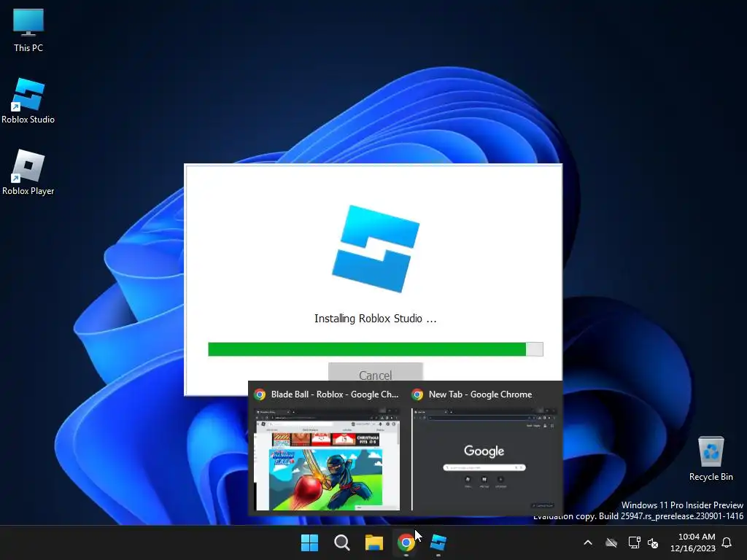Cancel the Roblox Studio installation
This screenshot has width=747, height=560.
pyautogui.click(x=376, y=373)
